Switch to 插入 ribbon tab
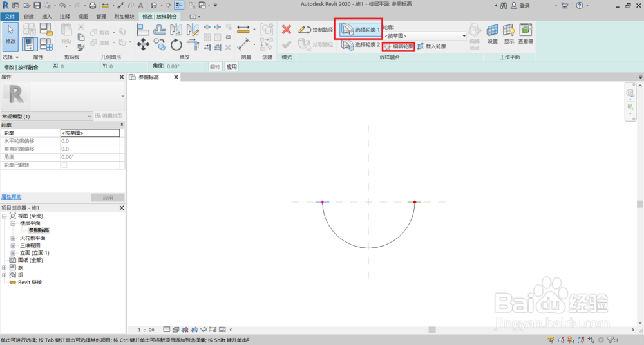 pyautogui.click(x=47, y=17)
